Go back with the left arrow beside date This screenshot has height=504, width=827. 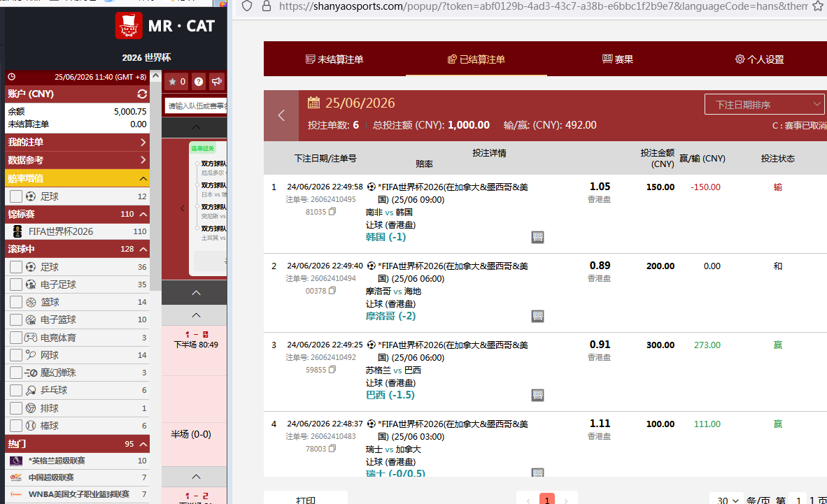[281, 115]
